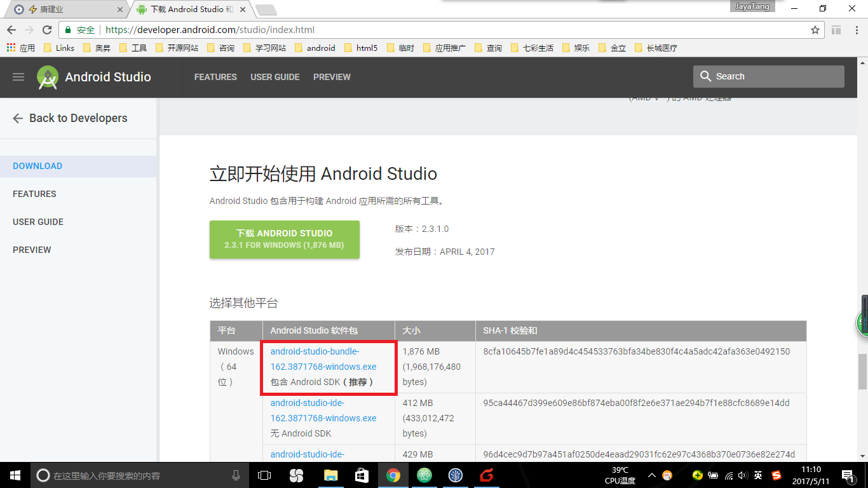Open the hamburger navigation menu icon
Viewport: 868px width, 488px height.
[x=18, y=77]
